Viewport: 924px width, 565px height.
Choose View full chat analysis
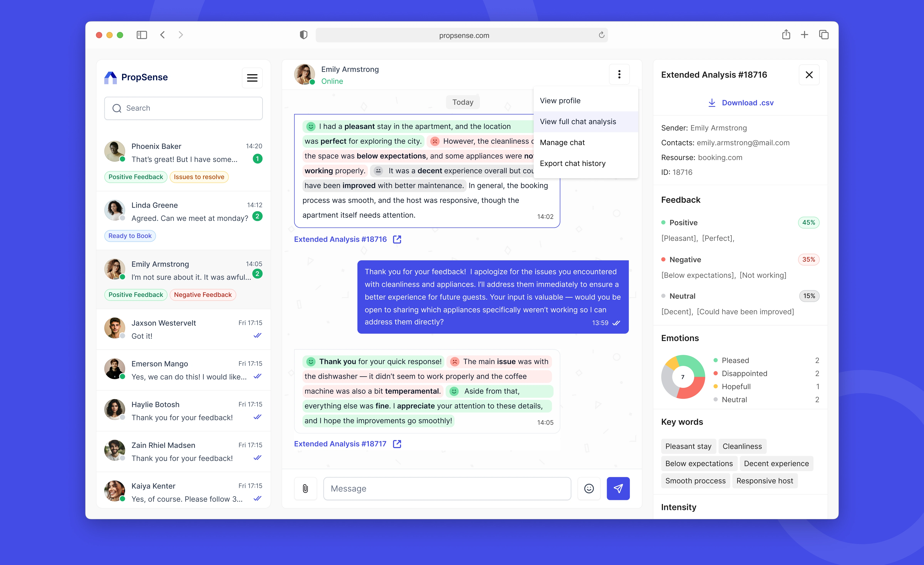click(x=586, y=122)
